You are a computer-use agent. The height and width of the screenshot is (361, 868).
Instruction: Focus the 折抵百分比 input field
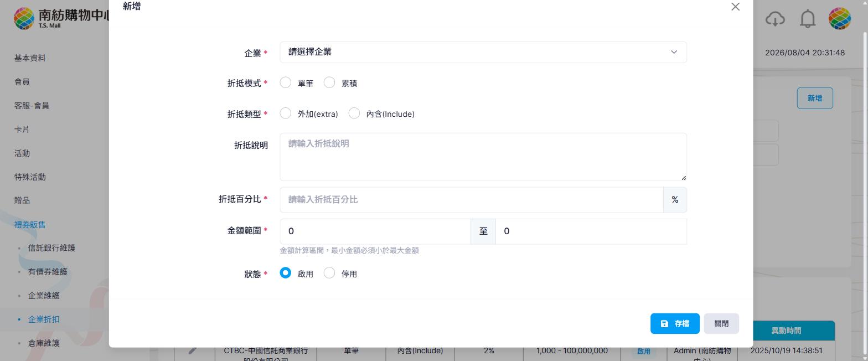[x=472, y=199]
